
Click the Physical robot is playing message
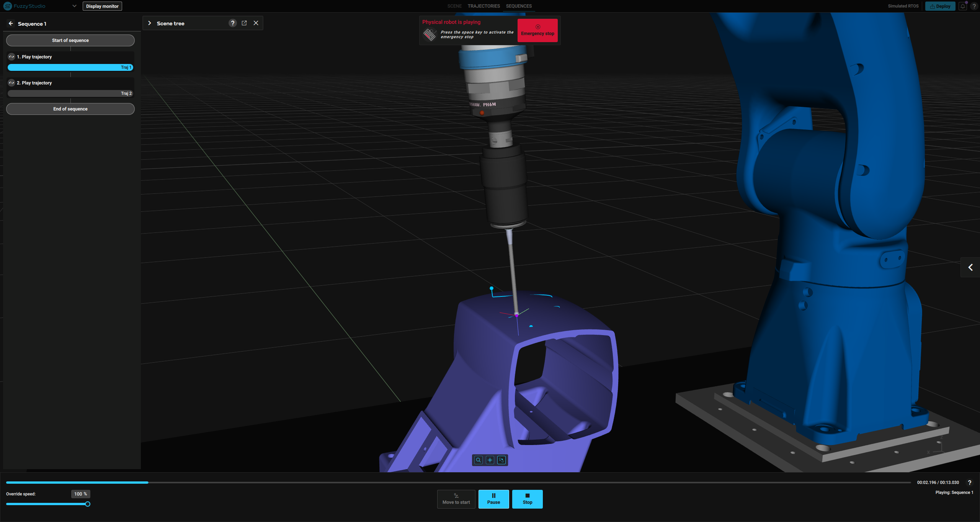pos(451,22)
